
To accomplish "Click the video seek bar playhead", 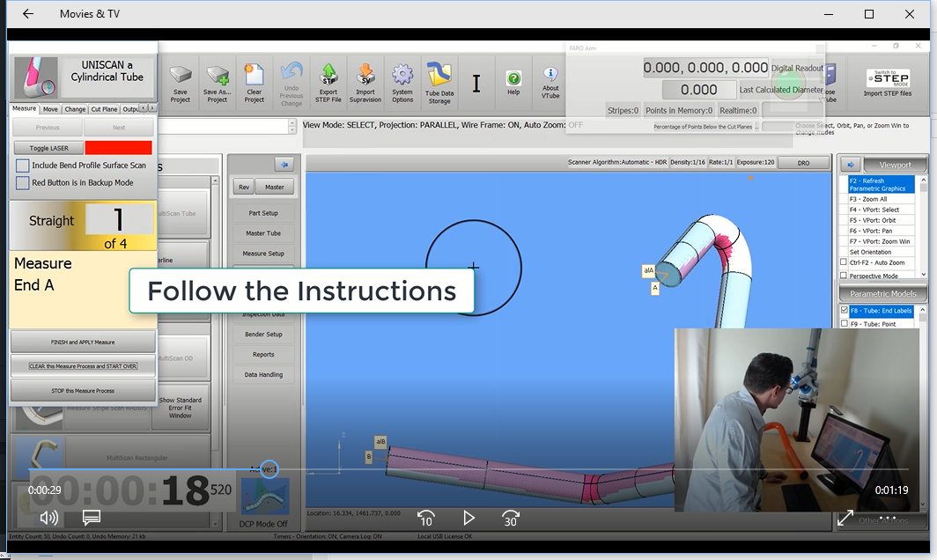I will coord(269,469).
